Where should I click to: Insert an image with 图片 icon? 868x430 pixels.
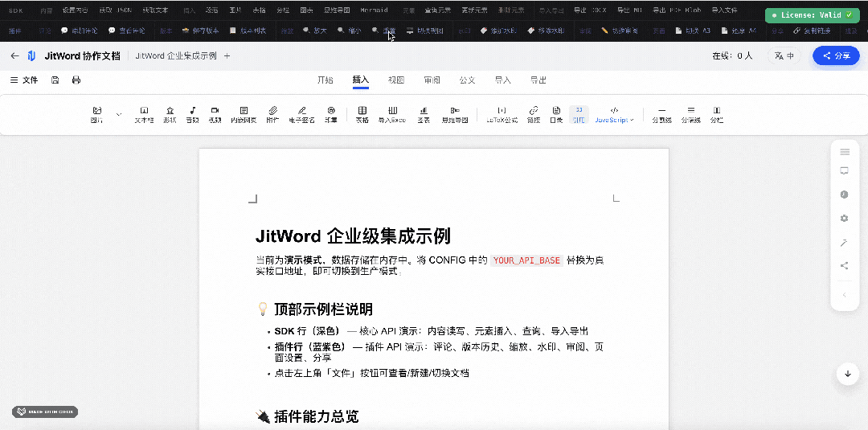pos(97,115)
